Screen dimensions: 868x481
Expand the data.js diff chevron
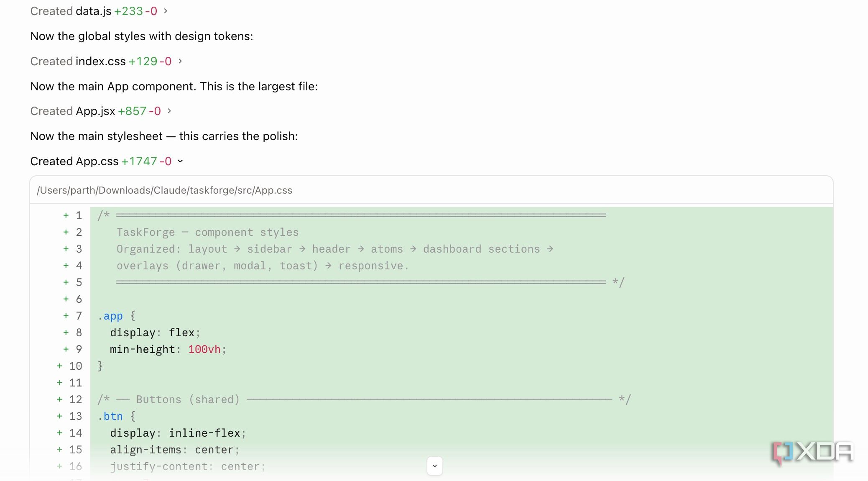[x=166, y=11]
